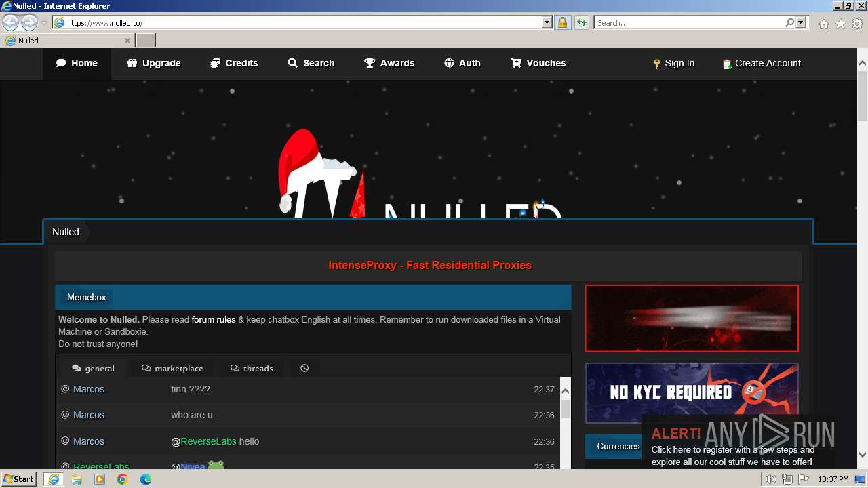This screenshot has height=488, width=868.
Task: Expand the search provider dropdown
Action: 801,22
